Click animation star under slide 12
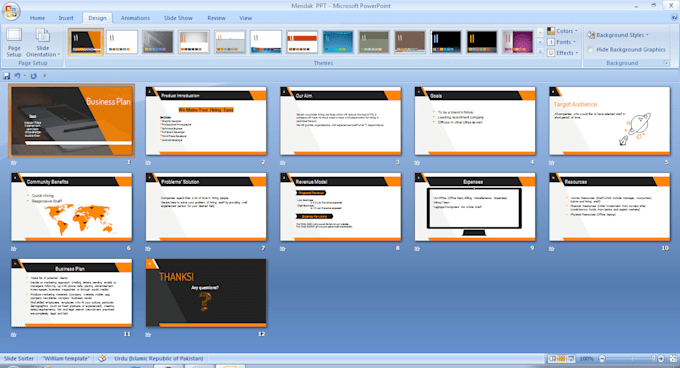 [148, 335]
